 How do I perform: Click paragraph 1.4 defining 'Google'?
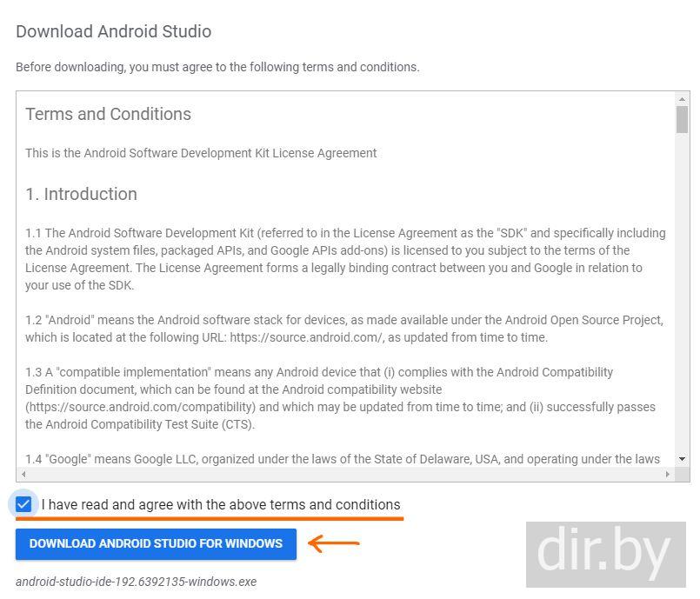[343, 459]
